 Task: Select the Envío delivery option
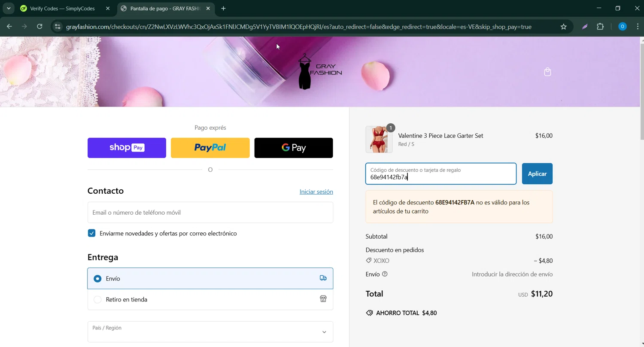pyautogui.click(x=98, y=279)
